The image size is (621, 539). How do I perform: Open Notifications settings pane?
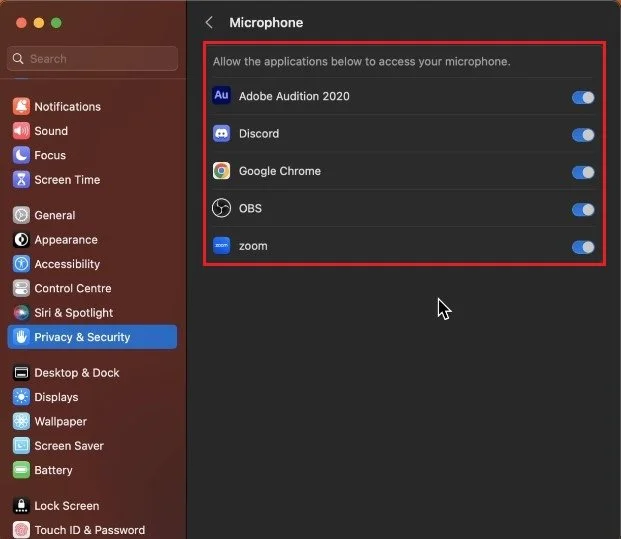(92, 107)
